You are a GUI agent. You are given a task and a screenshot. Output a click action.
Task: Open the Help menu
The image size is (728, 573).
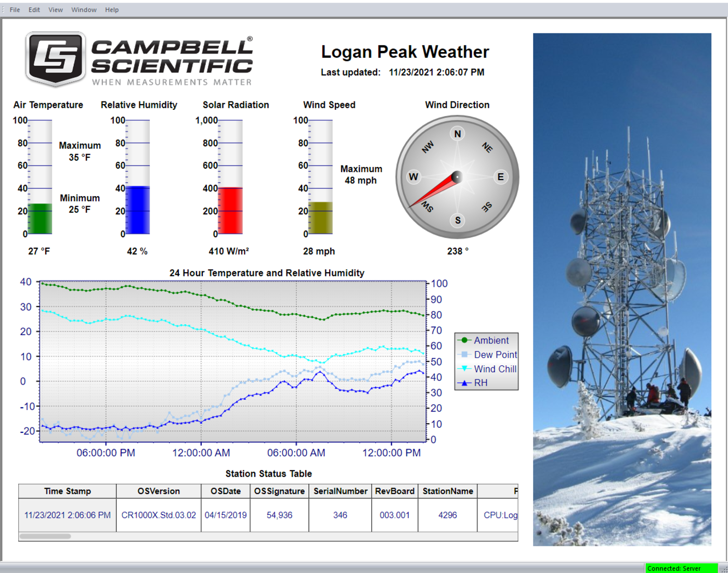pos(112,9)
